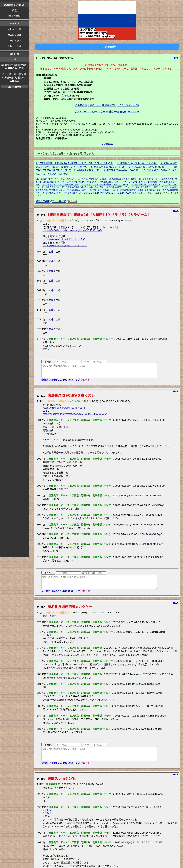Open ゲストルームフロア(ウツケー枠) link
The width and height of the screenshot is (183, 868).
(91, 112)
